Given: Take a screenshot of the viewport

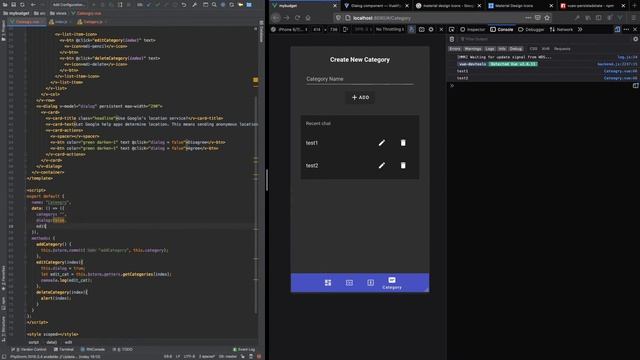Looking at the screenshot, I should click(x=422, y=29).
